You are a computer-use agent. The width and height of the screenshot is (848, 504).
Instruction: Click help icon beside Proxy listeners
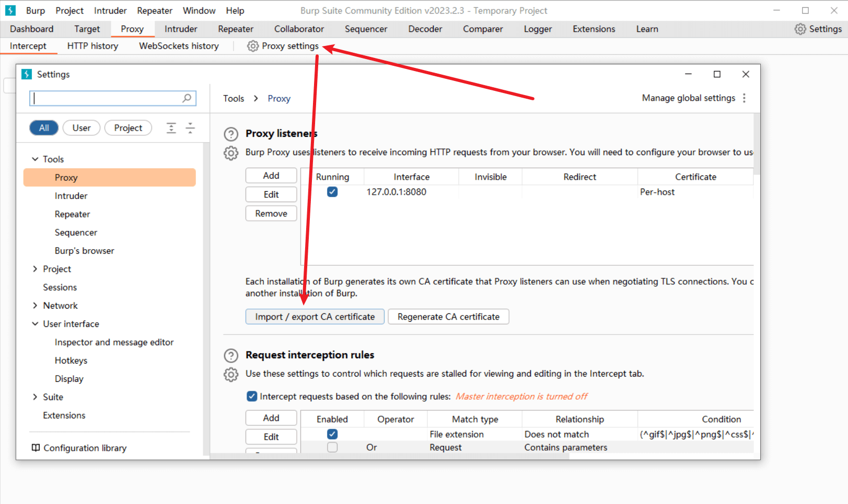click(x=231, y=134)
